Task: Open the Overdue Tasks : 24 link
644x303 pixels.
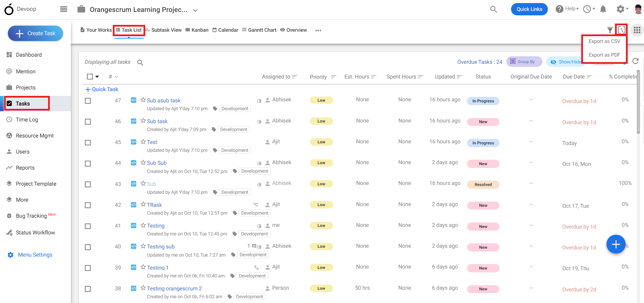Action: point(480,62)
